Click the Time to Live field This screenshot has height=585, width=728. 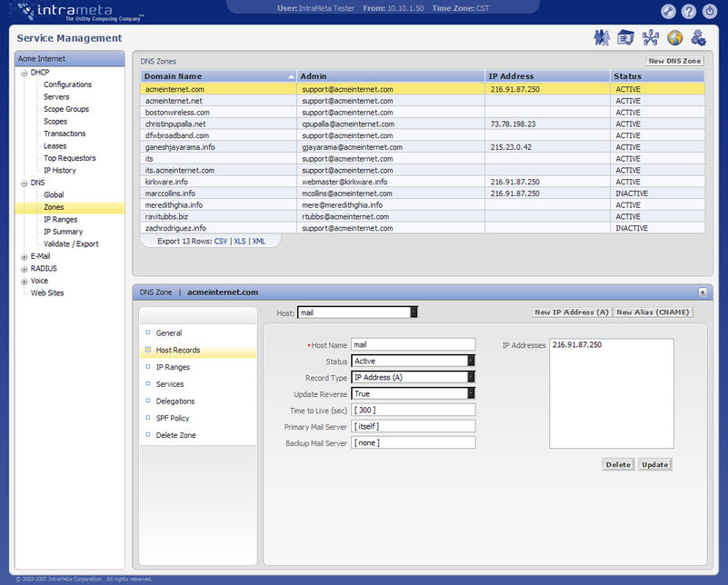pyautogui.click(x=414, y=410)
